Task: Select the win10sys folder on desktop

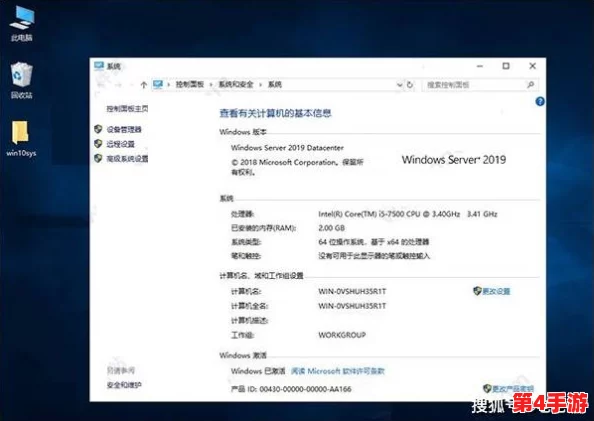Action: (21, 139)
